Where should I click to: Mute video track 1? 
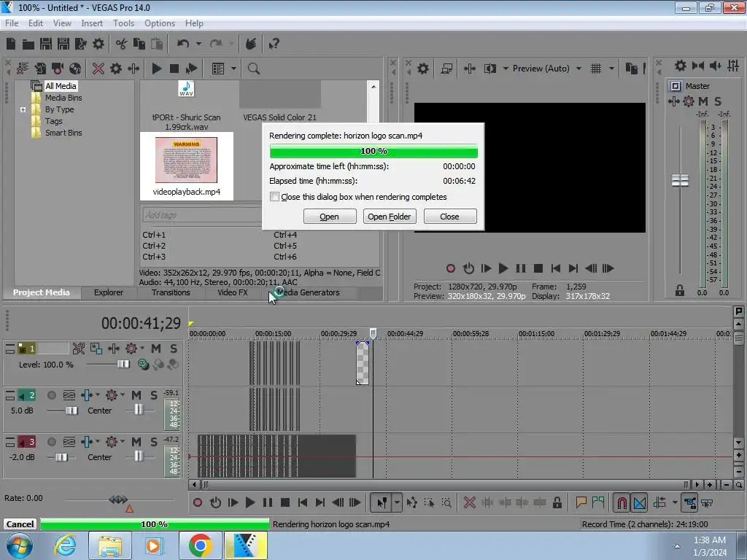tap(156, 349)
